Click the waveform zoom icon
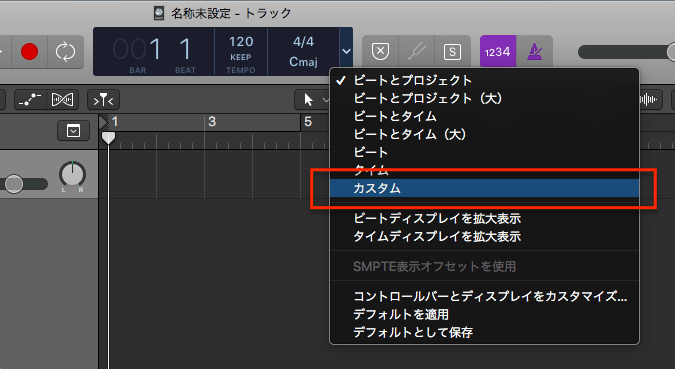Image resolution: width=675 pixels, height=369 pixels. coord(648,100)
